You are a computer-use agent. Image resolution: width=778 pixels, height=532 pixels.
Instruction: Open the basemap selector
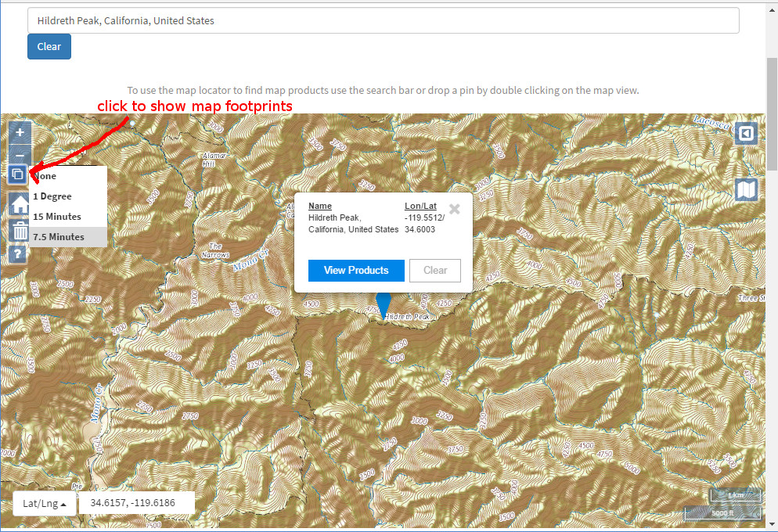[x=746, y=189]
